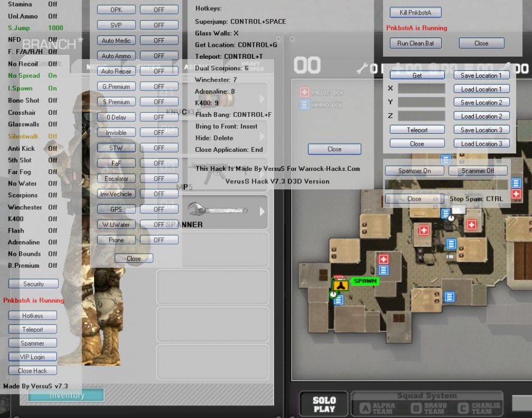
Task: Close the feature list panel below Prone
Action: click(134, 259)
